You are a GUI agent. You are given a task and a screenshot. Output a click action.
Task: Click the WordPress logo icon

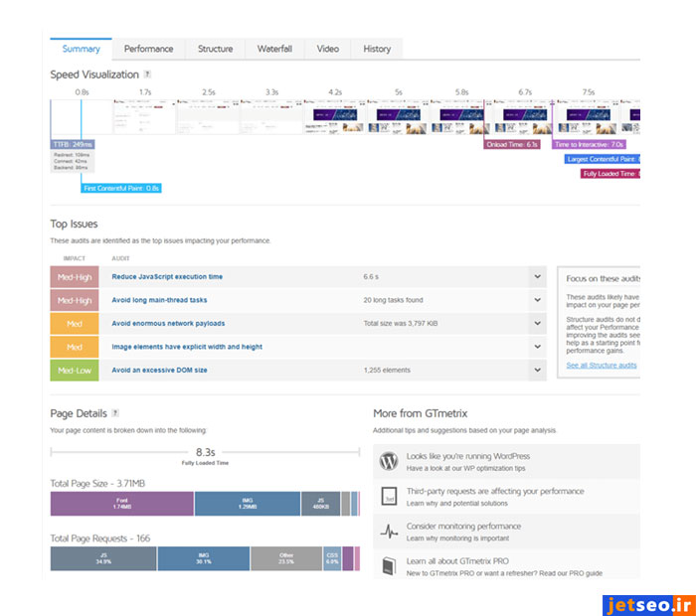coord(389,462)
